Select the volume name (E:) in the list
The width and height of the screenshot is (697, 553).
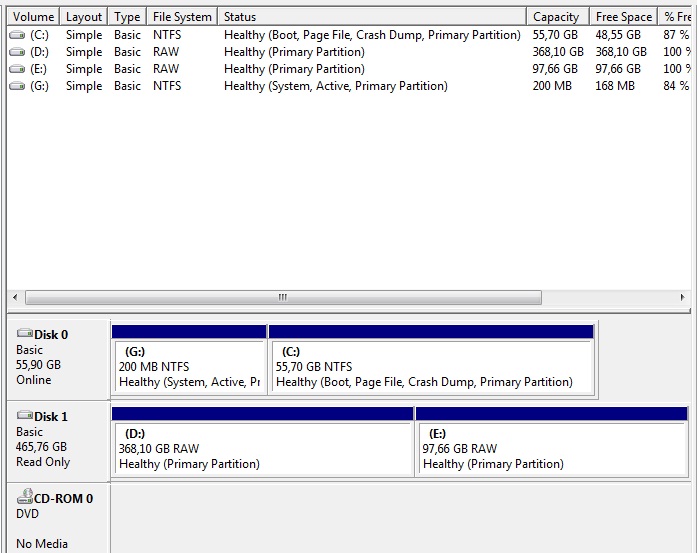pos(39,69)
